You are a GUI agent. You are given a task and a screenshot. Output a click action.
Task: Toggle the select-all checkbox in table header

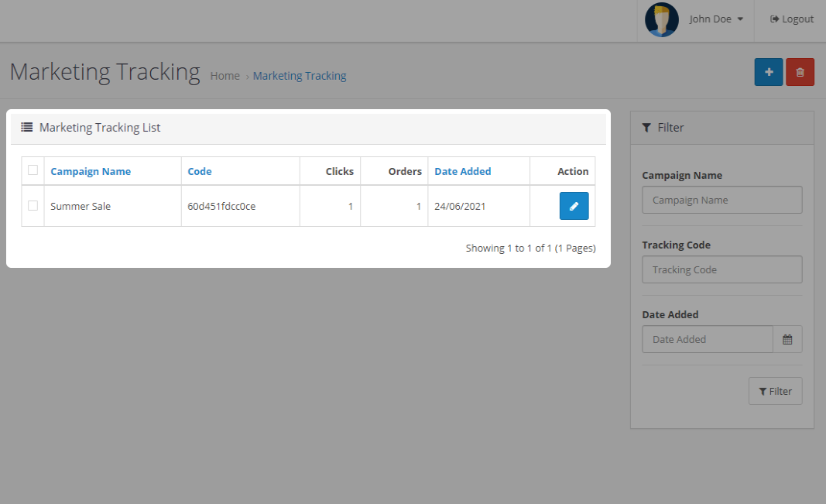click(x=33, y=170)
